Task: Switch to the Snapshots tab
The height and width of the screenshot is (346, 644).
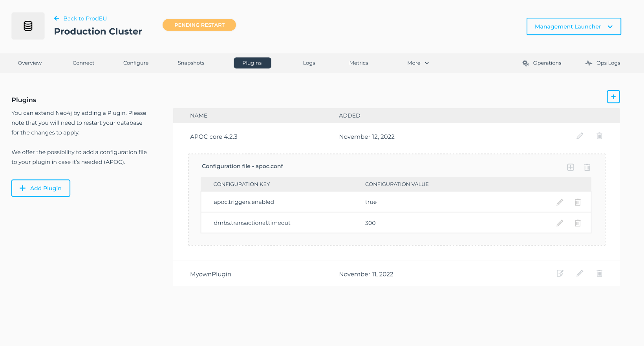Action: point(191,63)
